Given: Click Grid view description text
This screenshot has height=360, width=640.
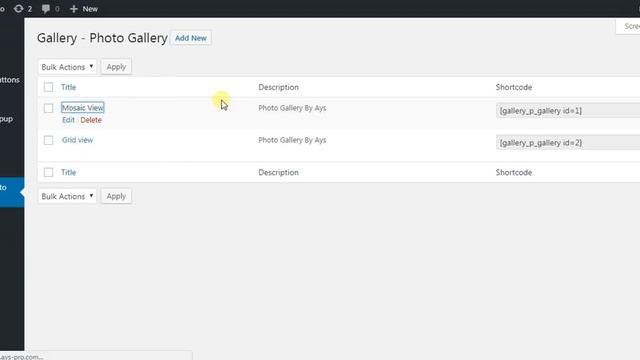Looking at the screenshot, I should click(x=292, y=140).
